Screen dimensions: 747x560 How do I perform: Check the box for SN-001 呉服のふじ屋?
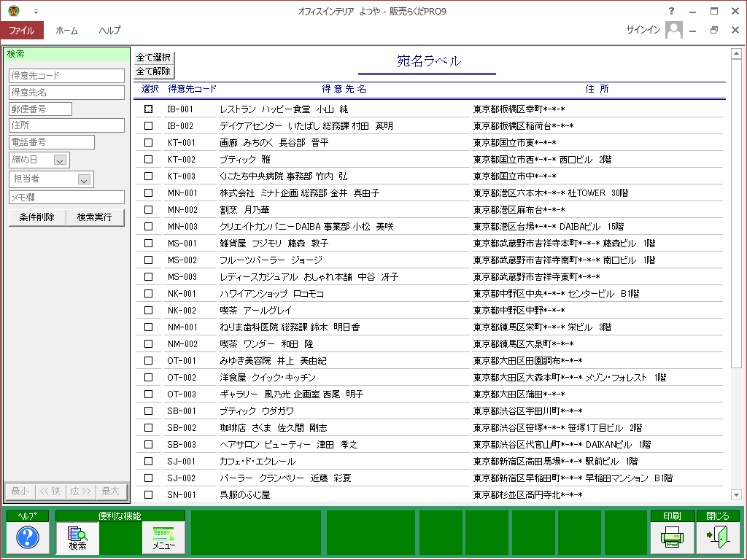click(149, 495)
